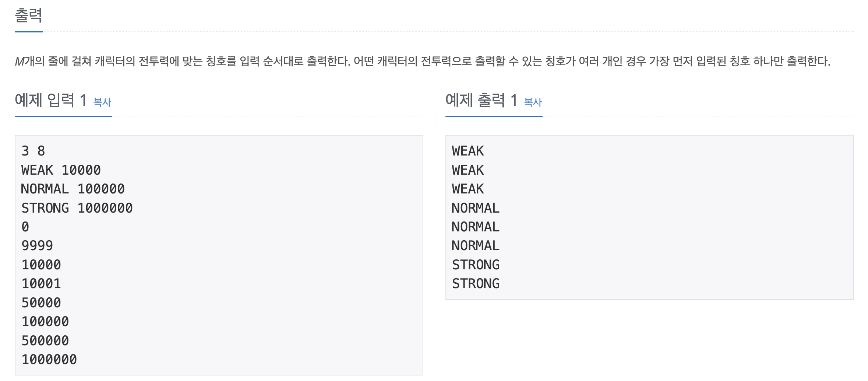The image size is (868, 381).
Task: Click the '500000' line in example input
Action: coord(45,340)
